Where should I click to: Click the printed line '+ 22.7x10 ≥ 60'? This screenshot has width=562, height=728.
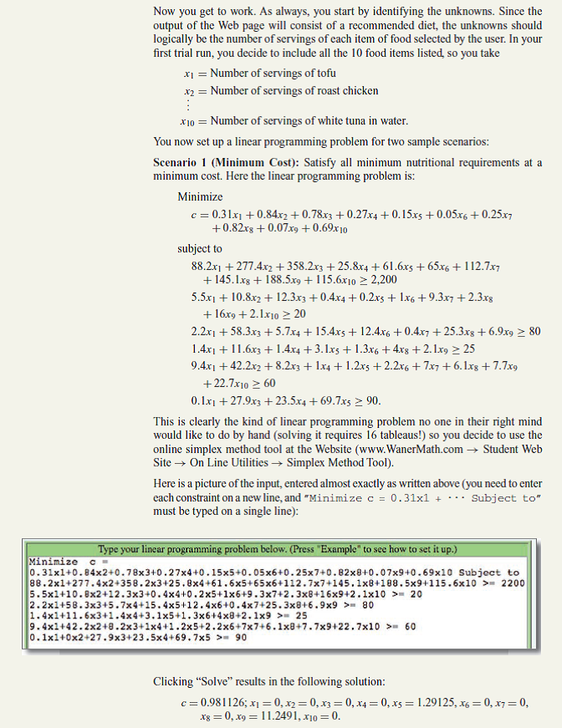(x=238, y=384)
